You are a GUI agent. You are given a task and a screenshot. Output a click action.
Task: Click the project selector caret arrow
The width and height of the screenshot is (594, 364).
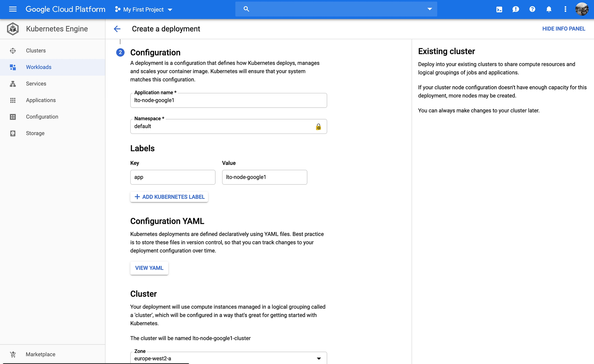pos(170,10)
